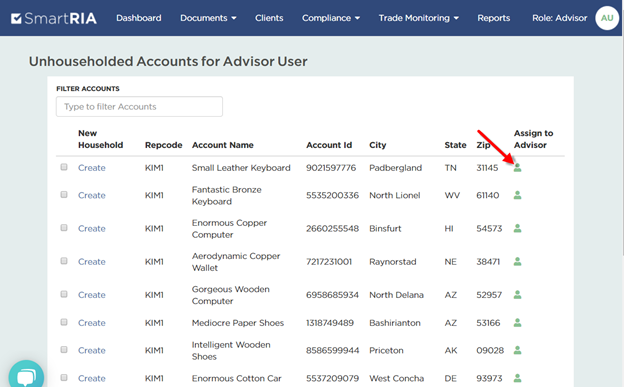The width and height of the screenshot is (624, 387).
Task: Tick the Mediocre Paper Shoes row checkbox
Action: coord(64,322)
